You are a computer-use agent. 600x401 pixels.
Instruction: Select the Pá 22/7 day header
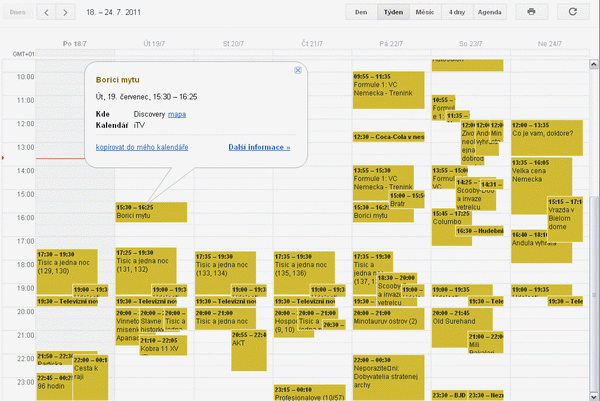coord(391,44)
